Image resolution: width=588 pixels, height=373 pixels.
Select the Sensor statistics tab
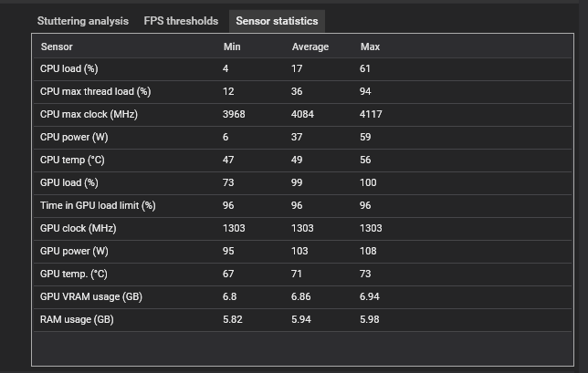pyautogui.click(x=277, y=21)
